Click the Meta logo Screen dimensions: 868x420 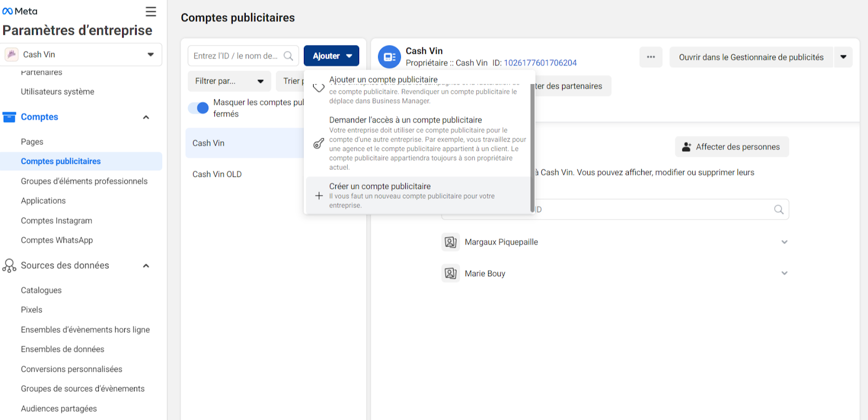point(20,11)
